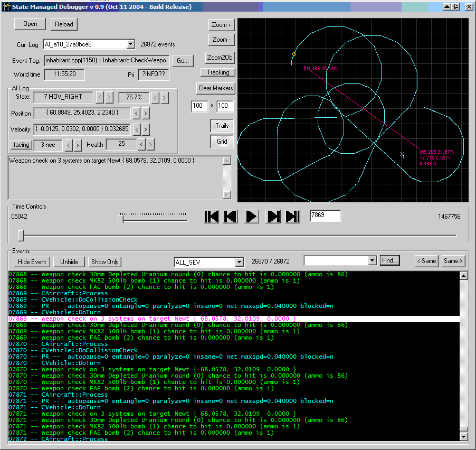Click next arrow beside State field
The width and height of the screenshot is (476, 450).
coord(109,97)
